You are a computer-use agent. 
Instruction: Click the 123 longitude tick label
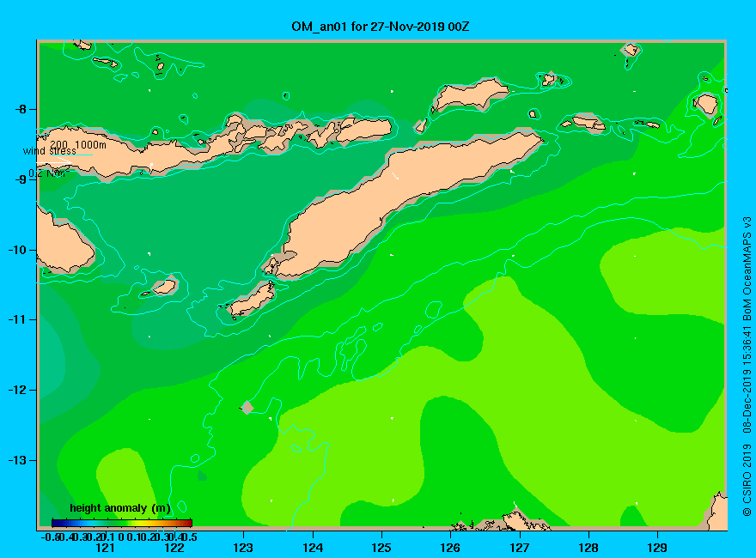[243, 548]
